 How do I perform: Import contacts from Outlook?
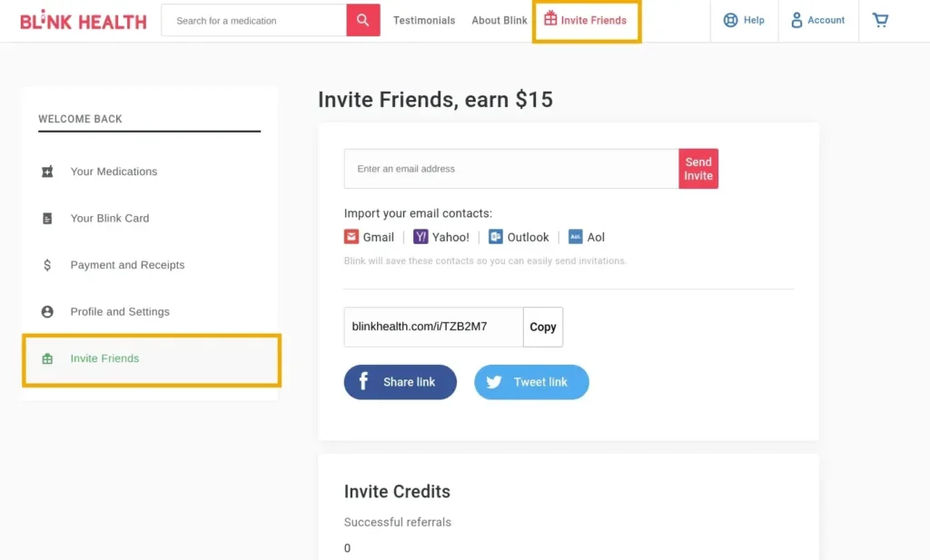tap(519, 237)
